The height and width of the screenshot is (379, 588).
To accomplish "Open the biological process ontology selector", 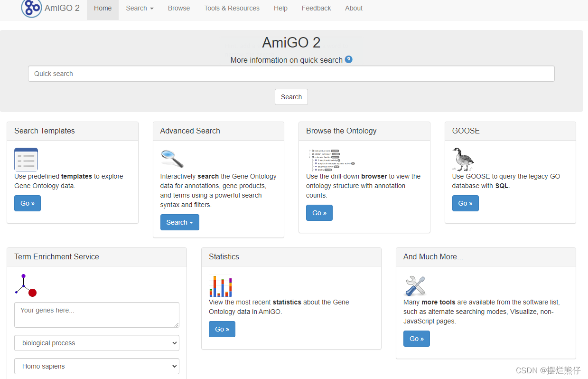I will pyautogui.click(x=97, y=343).
